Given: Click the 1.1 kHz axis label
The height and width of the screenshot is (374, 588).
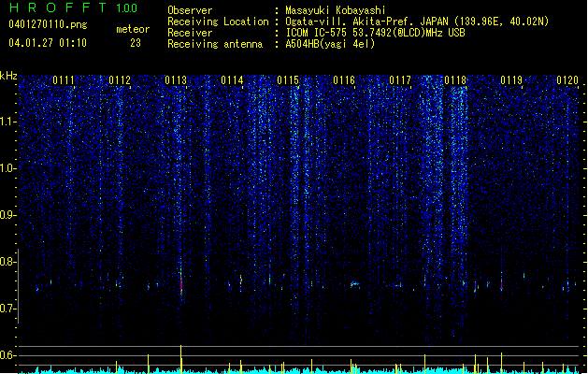Looking at the screenshot, I should pyautogui.click(x=7, y=122).
